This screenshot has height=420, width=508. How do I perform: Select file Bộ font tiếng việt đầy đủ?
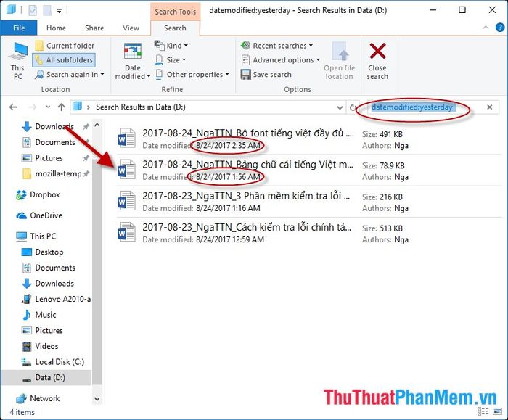point(308,139)
